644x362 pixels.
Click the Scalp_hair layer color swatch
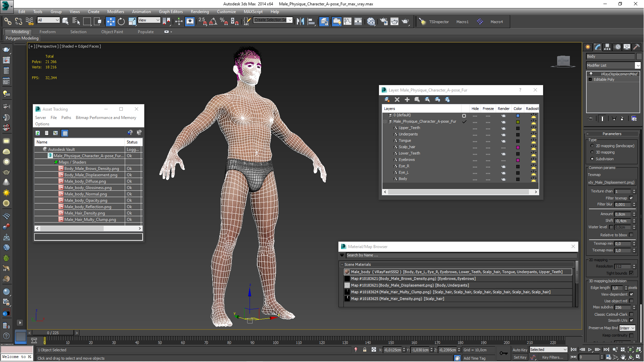518,147
